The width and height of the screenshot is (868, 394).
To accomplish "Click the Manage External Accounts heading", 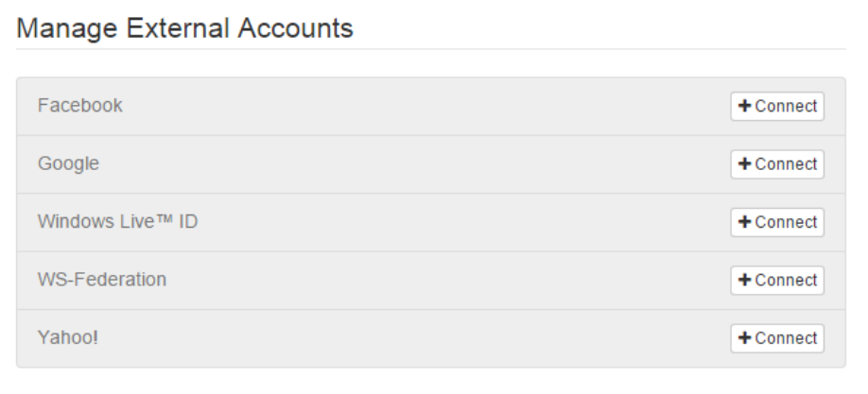I will 185,29.
